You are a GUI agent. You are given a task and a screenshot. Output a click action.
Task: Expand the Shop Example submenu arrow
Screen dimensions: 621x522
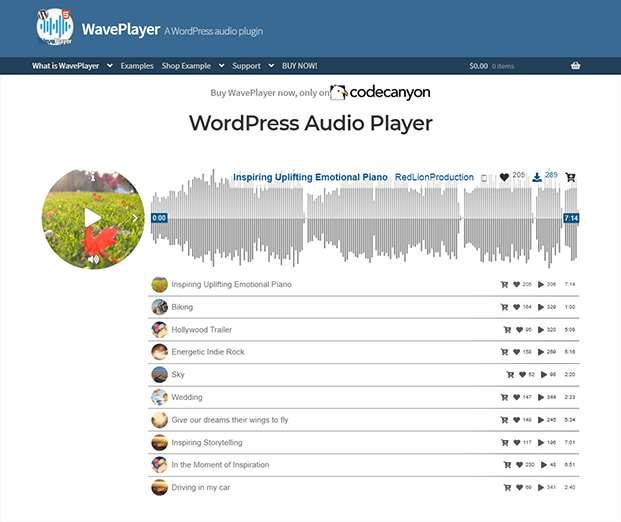221,66
